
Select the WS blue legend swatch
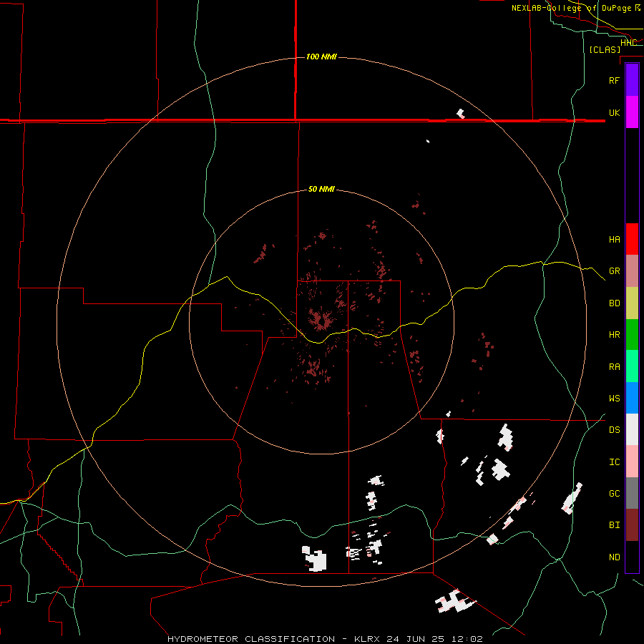tap(632, 398)
